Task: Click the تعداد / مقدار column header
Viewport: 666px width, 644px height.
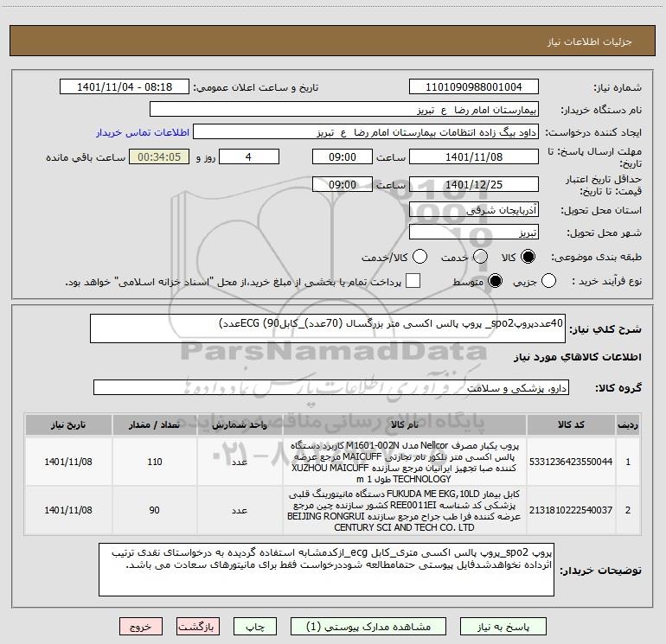Action: click(155, 424)
